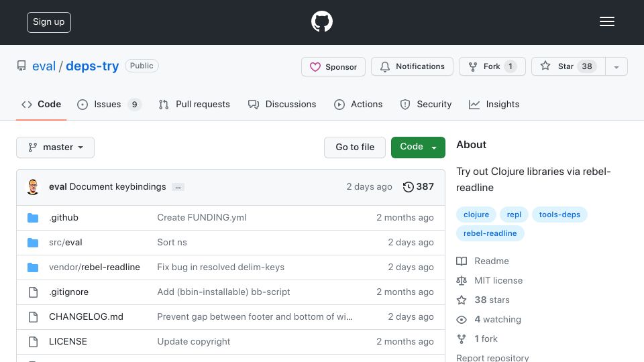Screen dimensions: 644x362
Task: Select the tools-deps topic tag
Action: pyautogui.click(x=559, y=215)
